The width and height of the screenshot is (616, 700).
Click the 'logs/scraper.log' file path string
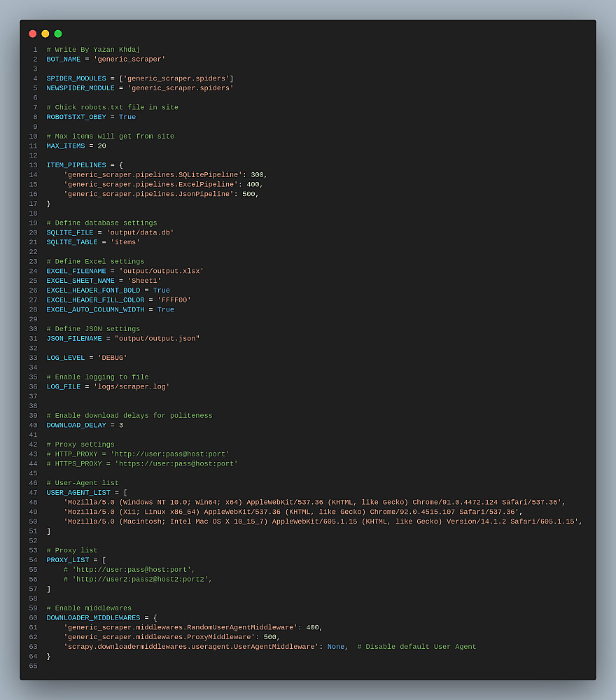click(132, 386)
